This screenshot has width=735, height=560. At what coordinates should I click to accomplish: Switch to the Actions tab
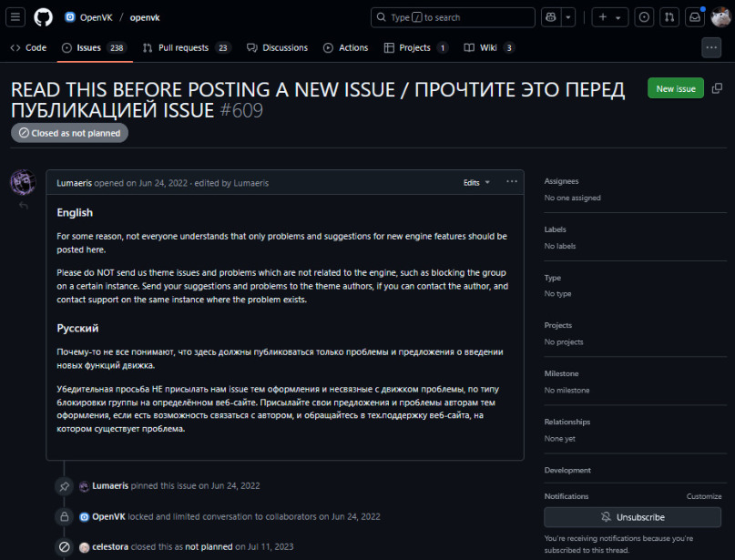(346, 47)
